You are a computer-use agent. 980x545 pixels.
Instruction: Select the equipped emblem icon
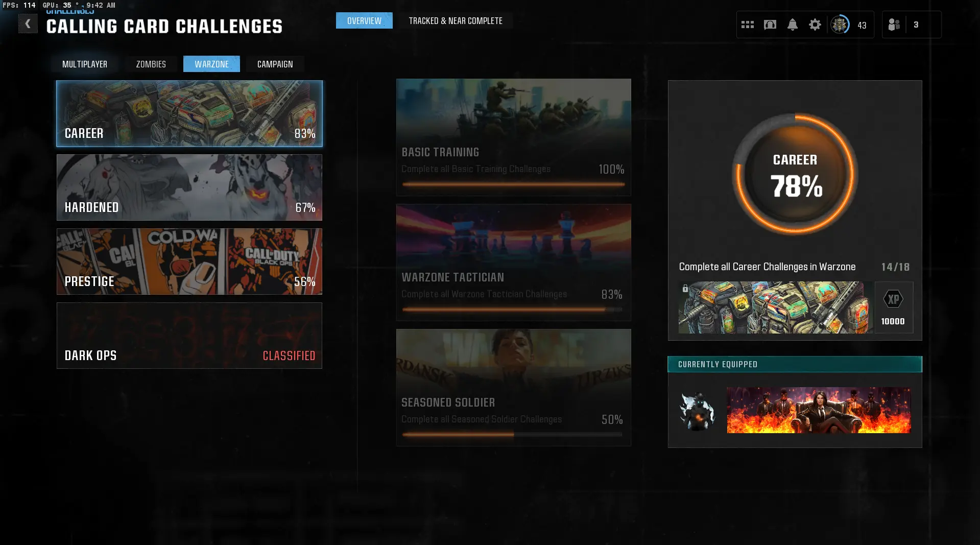pyautogui.click(x=697, y=411)
